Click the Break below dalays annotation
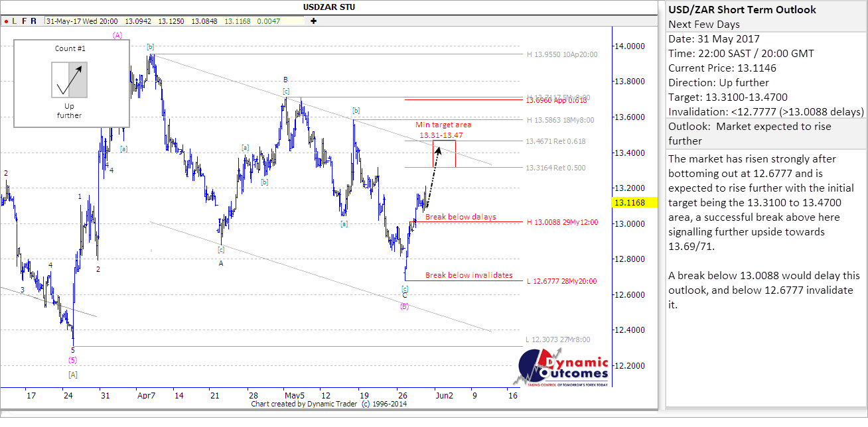This screenshot has height=427, width=868. 461,217
